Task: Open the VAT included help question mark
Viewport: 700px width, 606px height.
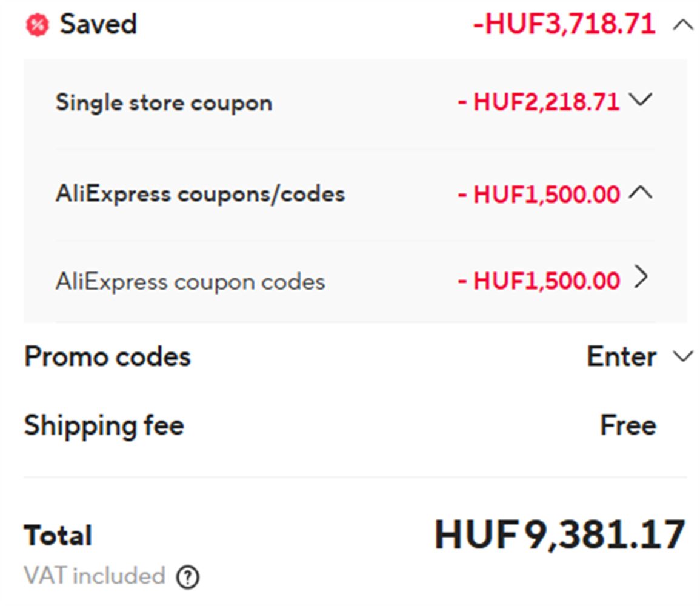Action: click(188, 577)
